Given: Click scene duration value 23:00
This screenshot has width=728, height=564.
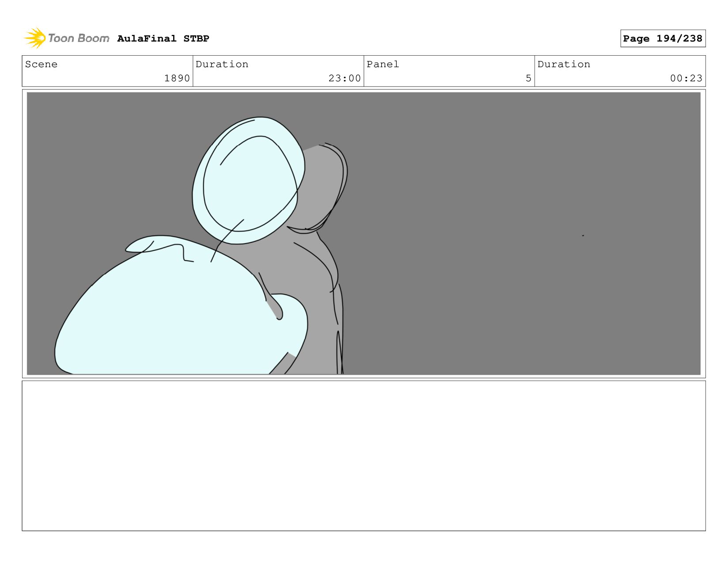Looking at the screenshot, I should (345, 78).
